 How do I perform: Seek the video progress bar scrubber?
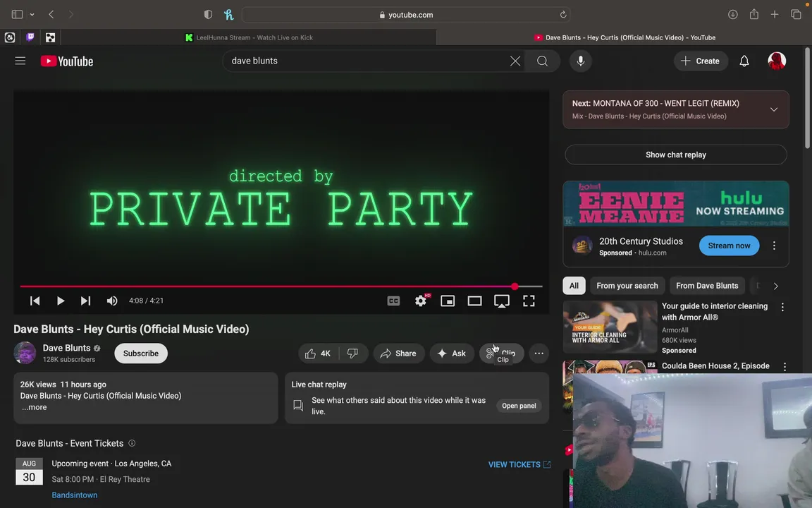(515, 286)
